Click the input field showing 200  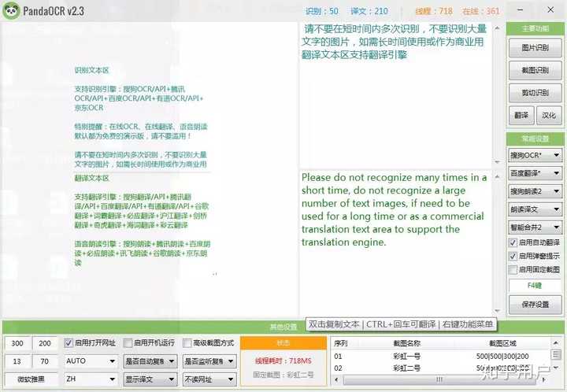pyautogui.click(x=45, y=343)
